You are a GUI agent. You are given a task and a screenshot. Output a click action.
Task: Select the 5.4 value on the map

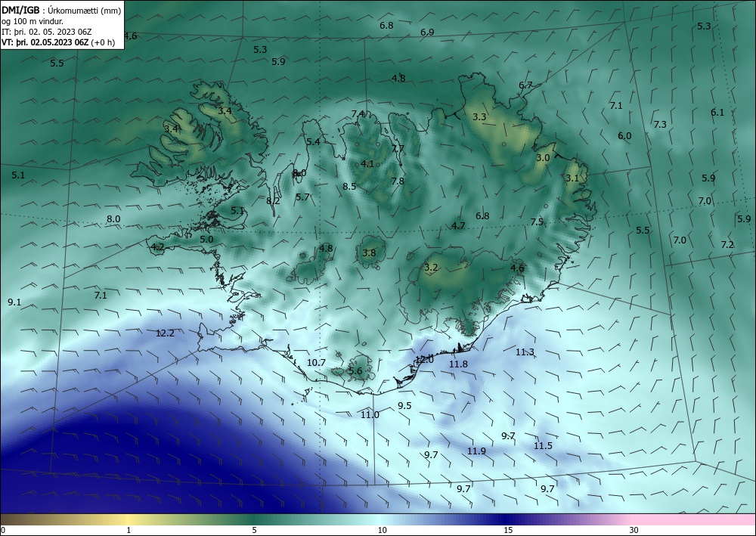point(313,141)
